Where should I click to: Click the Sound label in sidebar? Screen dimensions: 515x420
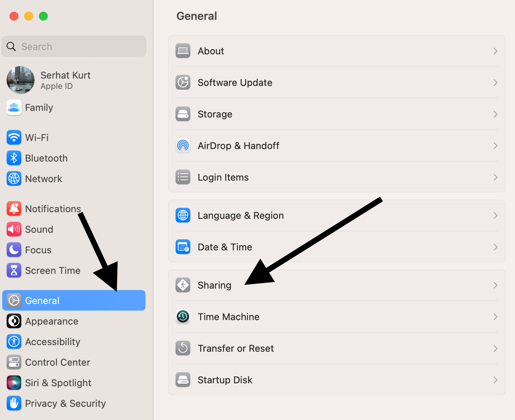[x=39, y=229]
